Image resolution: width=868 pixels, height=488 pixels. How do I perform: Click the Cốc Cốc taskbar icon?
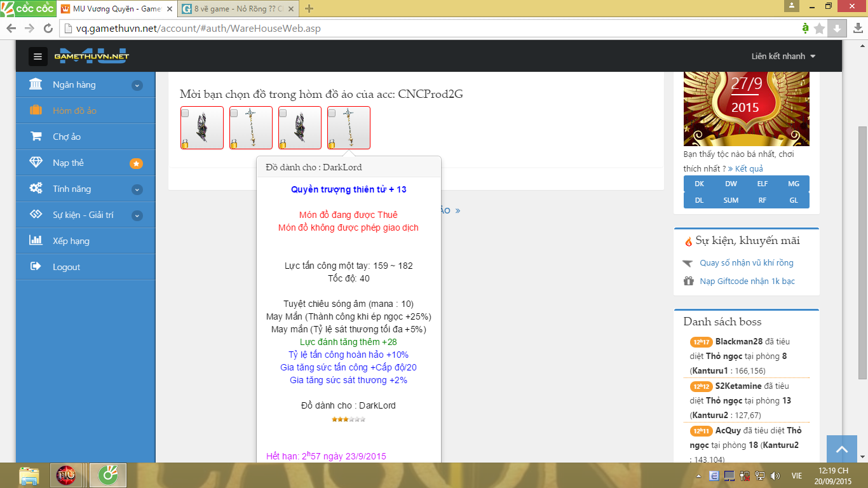[107, 475]
